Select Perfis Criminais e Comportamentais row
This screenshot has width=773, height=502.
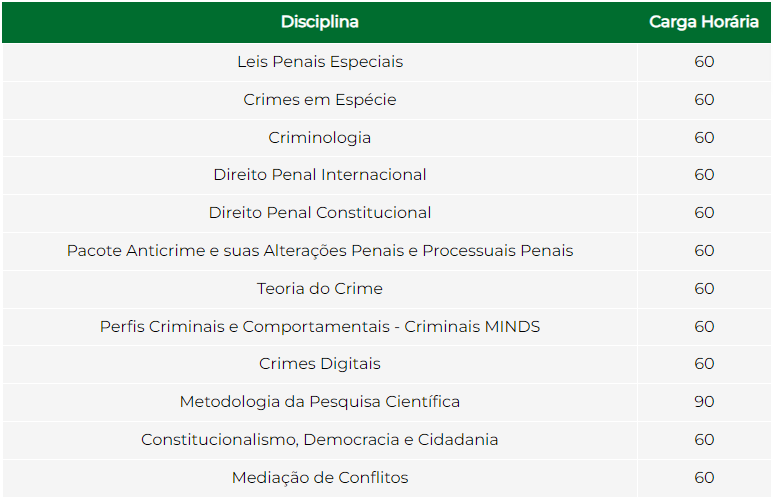pos(386,326)
